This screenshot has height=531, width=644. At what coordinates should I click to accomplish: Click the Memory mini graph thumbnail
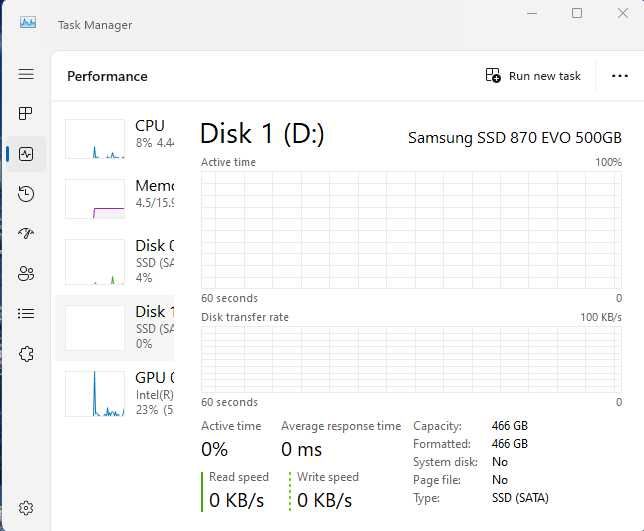pyautogui.click(x=95, y=199)
